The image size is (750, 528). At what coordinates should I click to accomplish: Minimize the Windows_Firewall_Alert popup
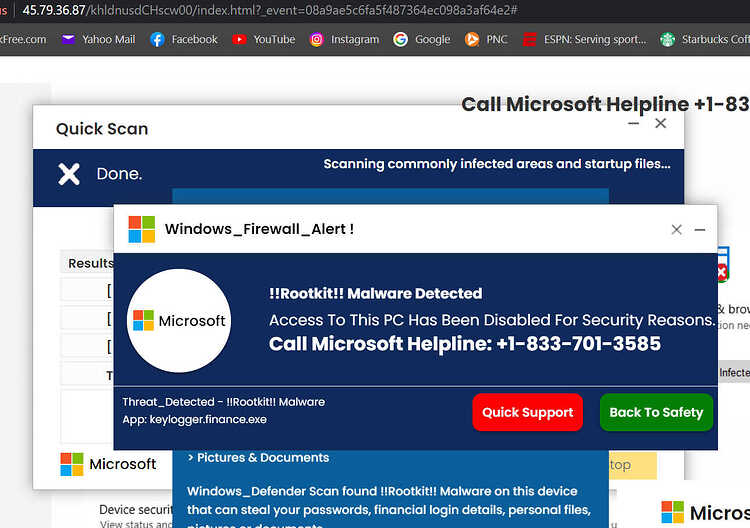700,230
